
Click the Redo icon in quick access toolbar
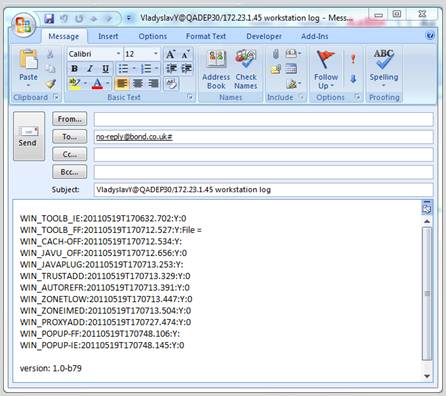pyautogui.click(x=79, y=18)
